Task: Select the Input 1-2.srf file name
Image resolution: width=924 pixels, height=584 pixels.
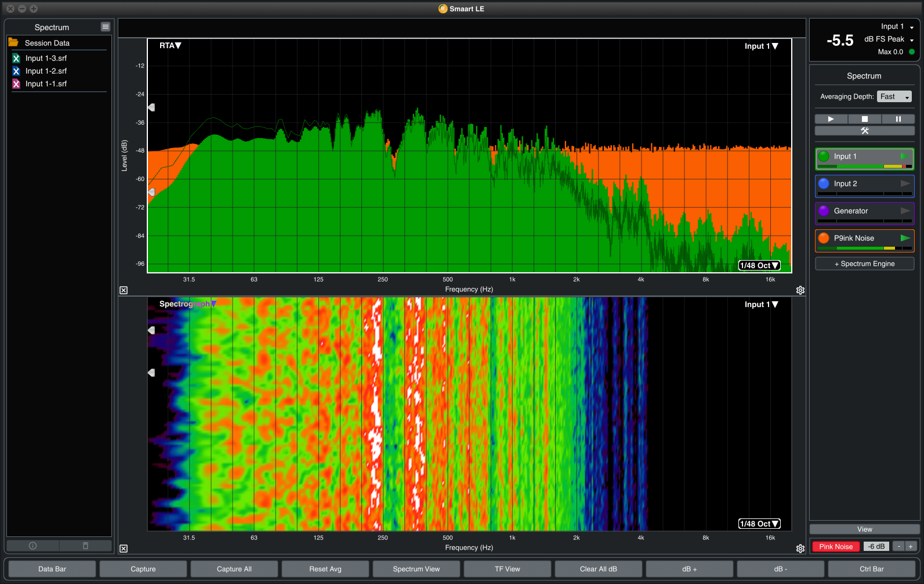Action: click(x=46, y=71)
